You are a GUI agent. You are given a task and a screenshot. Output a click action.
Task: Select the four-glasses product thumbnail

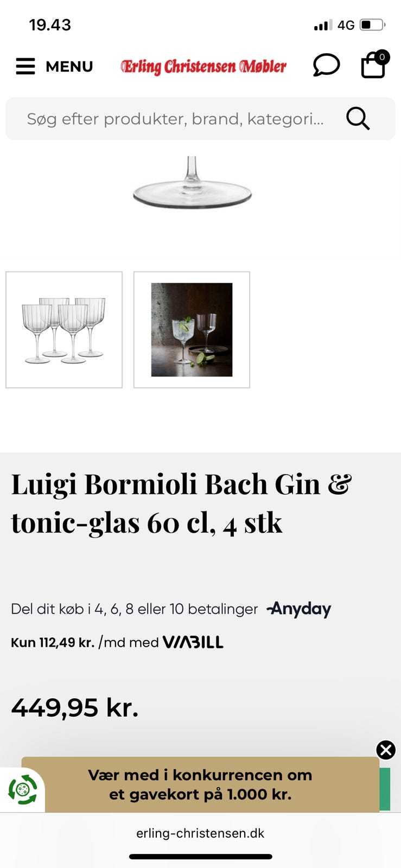[64, 330]
